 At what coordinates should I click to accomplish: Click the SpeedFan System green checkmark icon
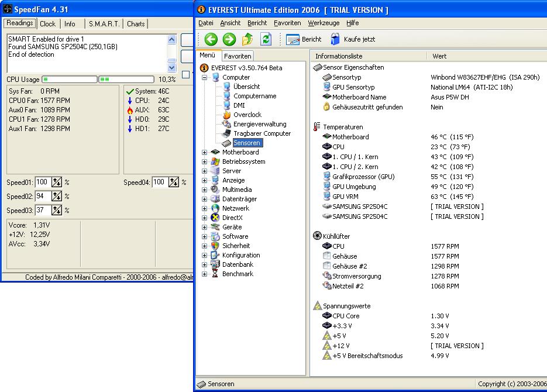click(x=130, y=91)
